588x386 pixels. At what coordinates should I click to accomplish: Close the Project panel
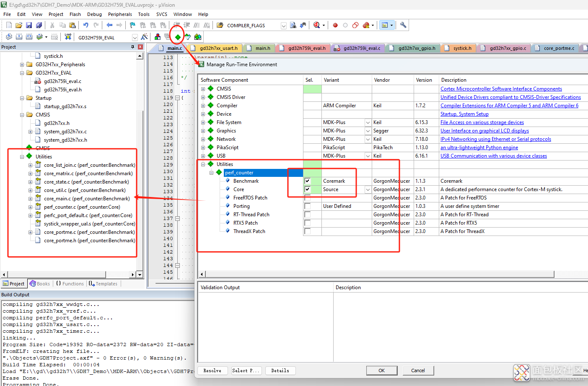point(140,47)
